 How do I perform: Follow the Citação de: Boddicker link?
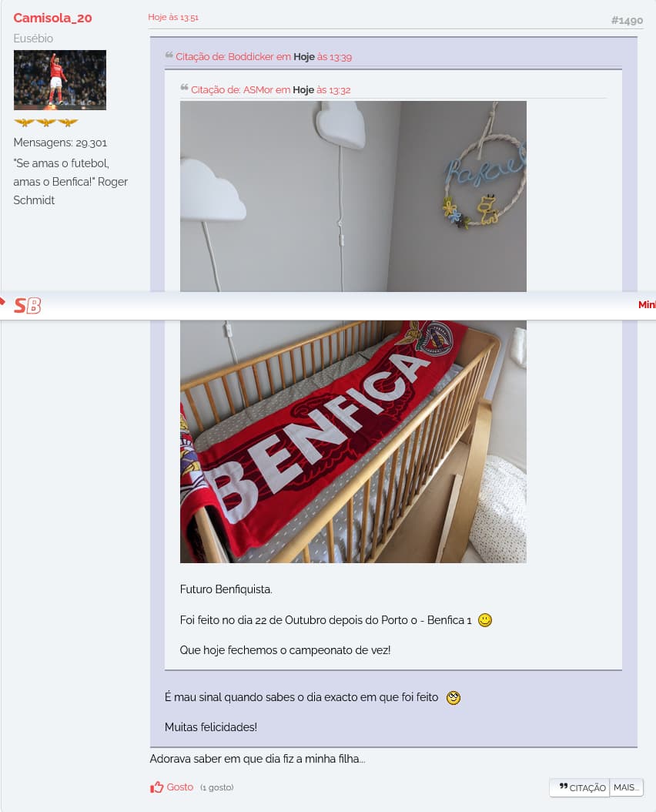(x=263, y=56)
